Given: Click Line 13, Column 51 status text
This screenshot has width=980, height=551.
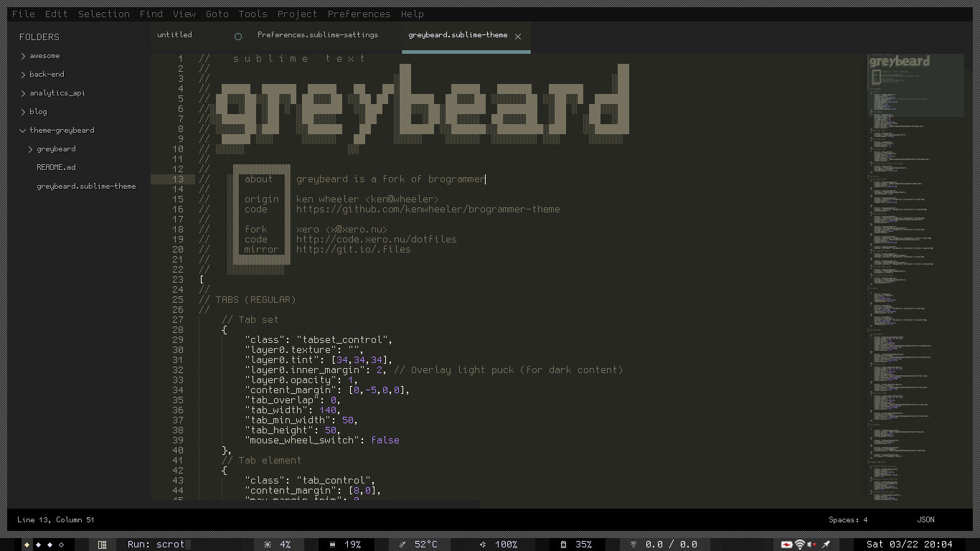Looking at the screenshot, I should (x=55, y=519).
